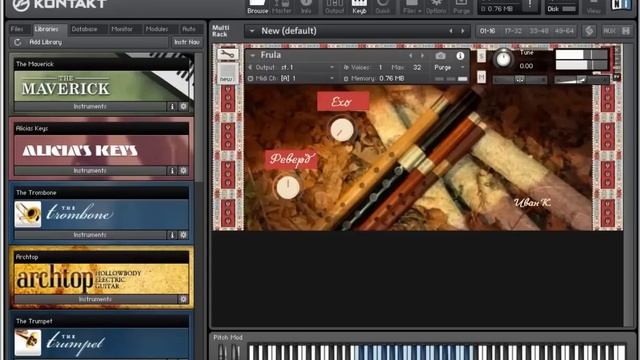This screenshot has height=360, width=640.
Task: Mute the Frula instrument
Action: click(x=481, y=77)
